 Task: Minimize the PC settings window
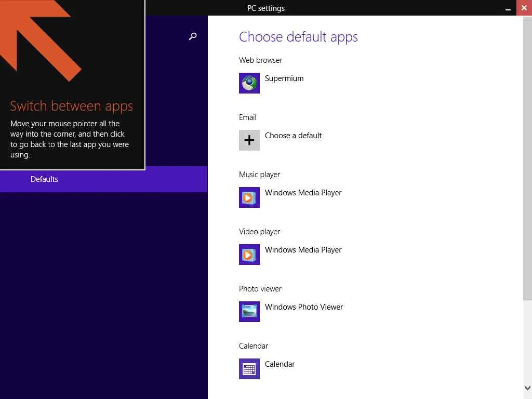point(508,8)
